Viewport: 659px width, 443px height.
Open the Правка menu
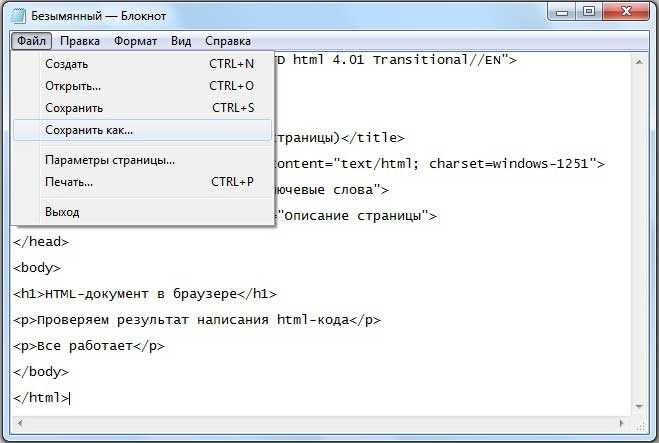(80, 41)
